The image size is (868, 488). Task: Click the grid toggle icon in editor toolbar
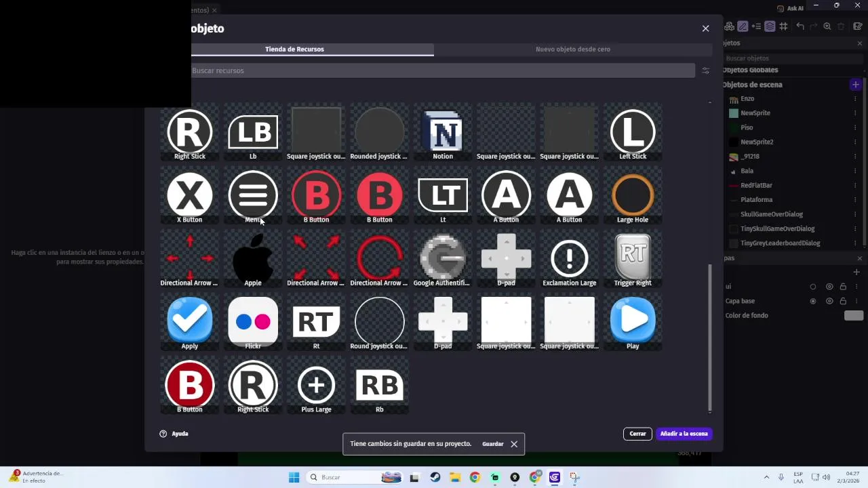[783, 26]
